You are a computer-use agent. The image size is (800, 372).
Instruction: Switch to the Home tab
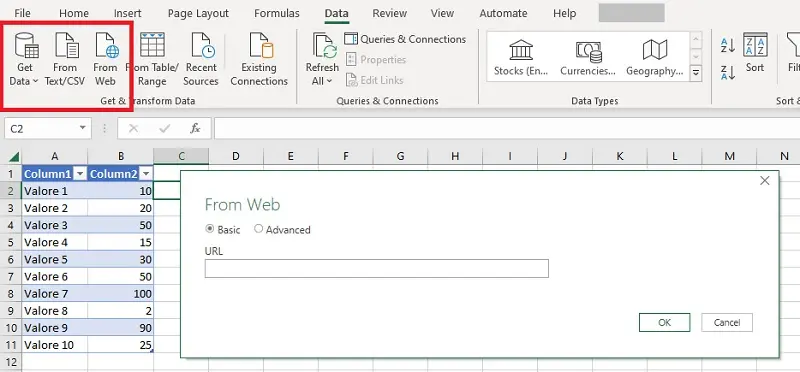pyautogui.click(x=74, y=13)
